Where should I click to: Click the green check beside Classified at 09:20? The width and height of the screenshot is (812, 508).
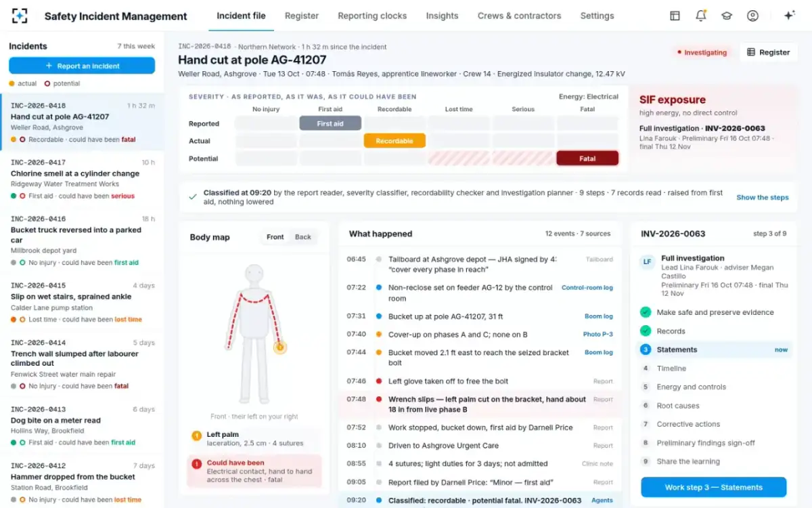click(193, 197)
